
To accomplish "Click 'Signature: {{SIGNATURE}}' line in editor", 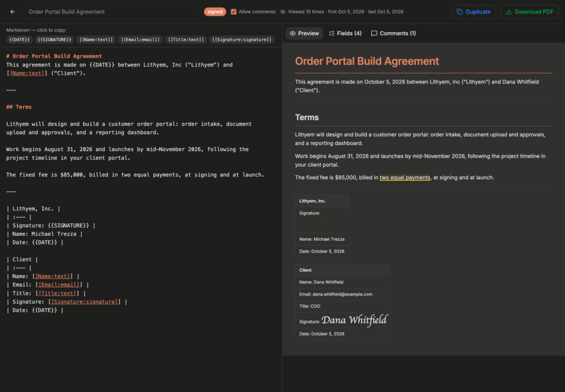I will click(51, 225).
